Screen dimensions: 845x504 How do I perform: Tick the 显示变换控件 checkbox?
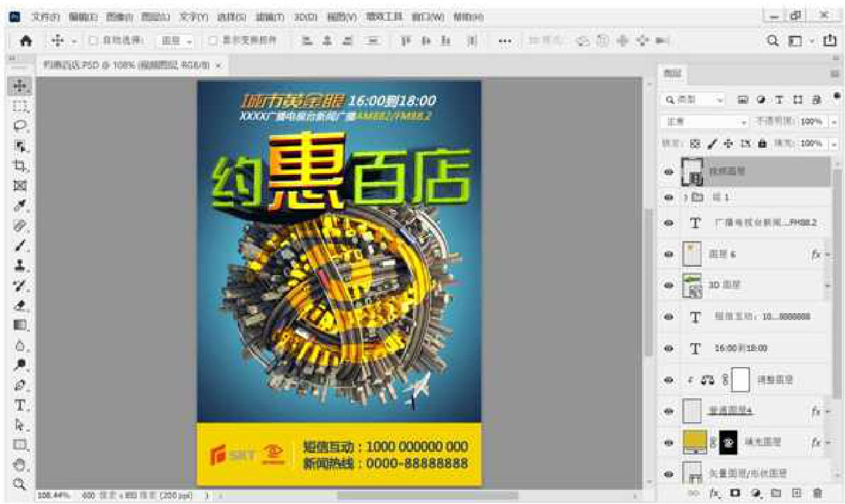pyautogui.click(x=213, y=41)
